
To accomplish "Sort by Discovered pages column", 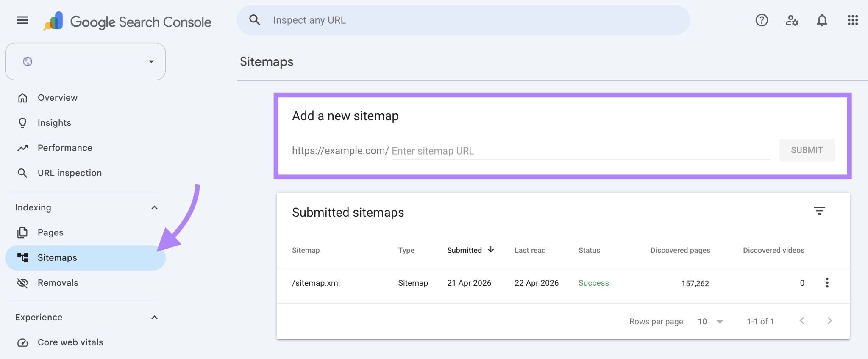I will (680, 250).
